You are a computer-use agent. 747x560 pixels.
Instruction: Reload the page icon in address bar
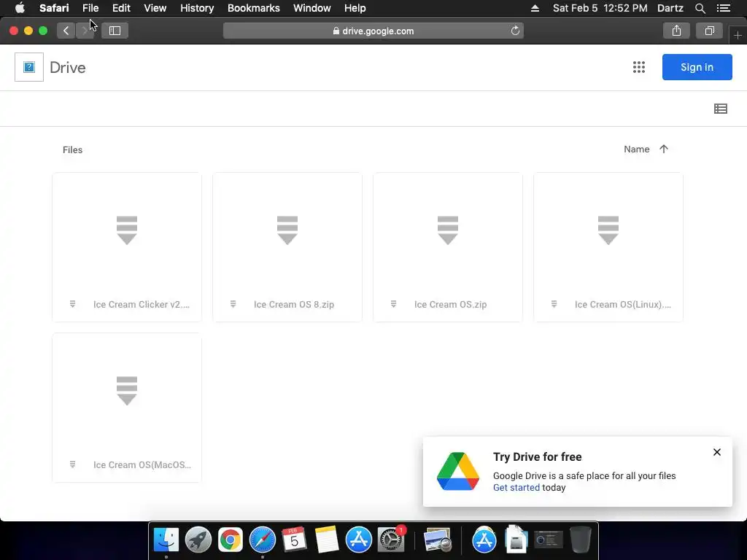click(x=515, y=31)
